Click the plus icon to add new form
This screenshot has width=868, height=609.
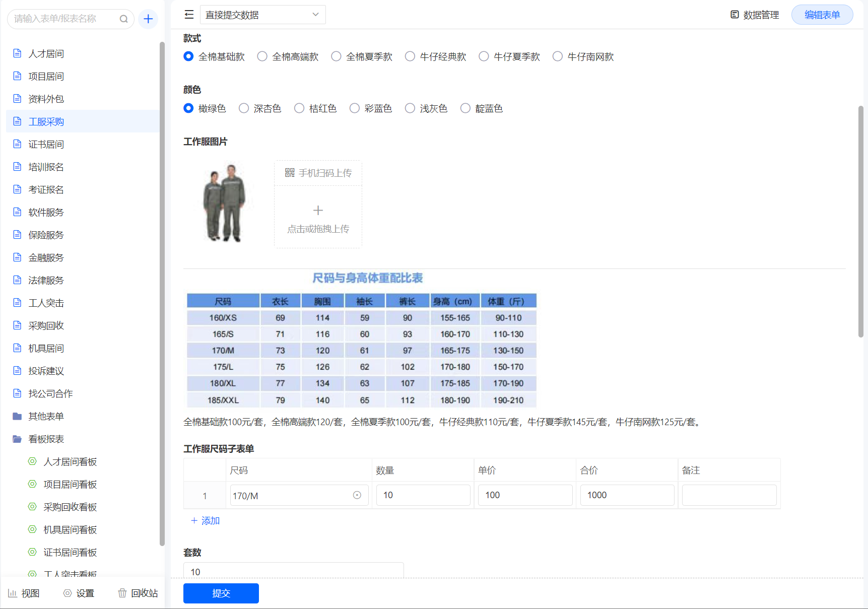coord(148,19)
